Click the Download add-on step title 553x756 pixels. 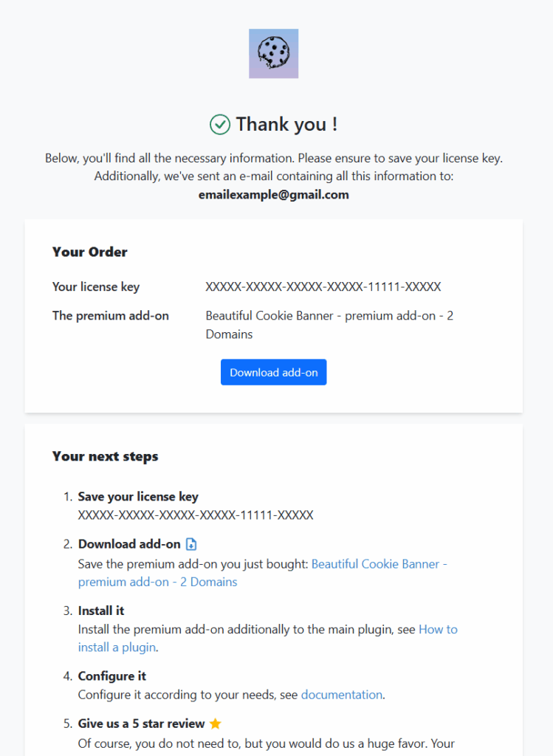tap(129, 544)
